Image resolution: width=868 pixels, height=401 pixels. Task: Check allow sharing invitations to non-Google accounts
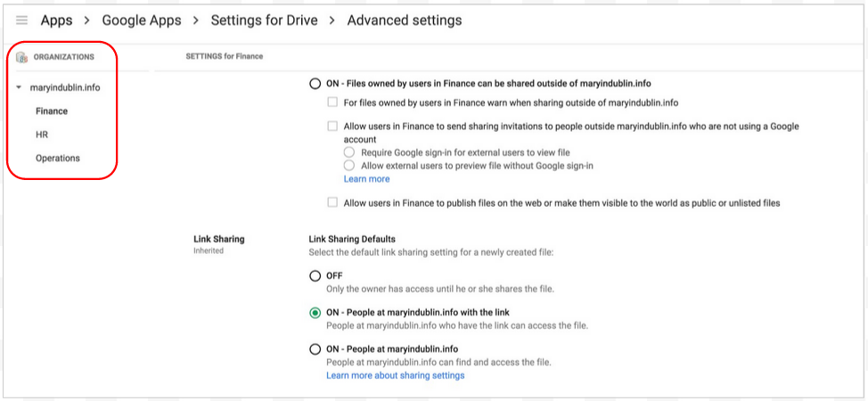pyautogui.click(x=332, y=127)
